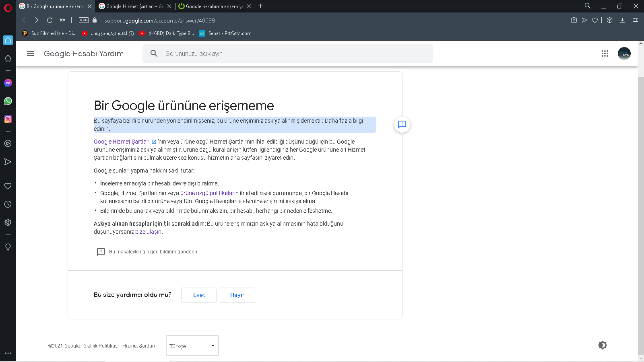Open the Sepet - PttAVM.com bookmark
The height and width of the screenshot is (362, 644).
[225, 33]
